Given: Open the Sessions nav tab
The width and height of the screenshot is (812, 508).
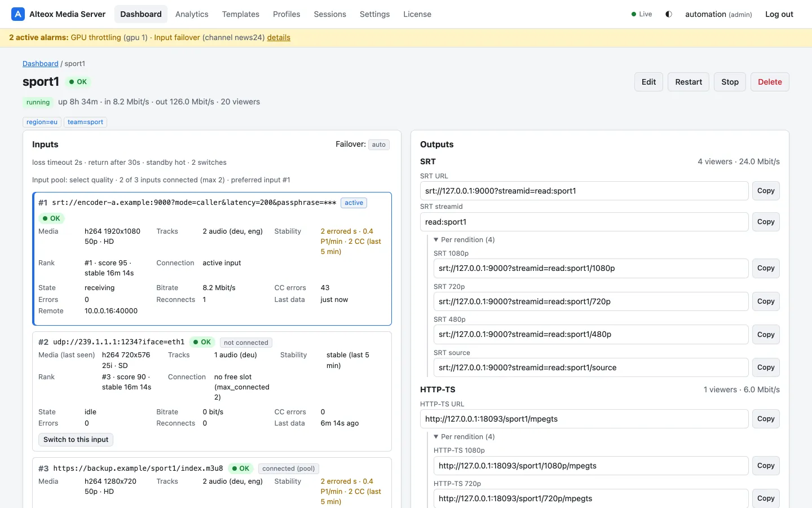Looking at the screenshot, I should click(330, 14).
